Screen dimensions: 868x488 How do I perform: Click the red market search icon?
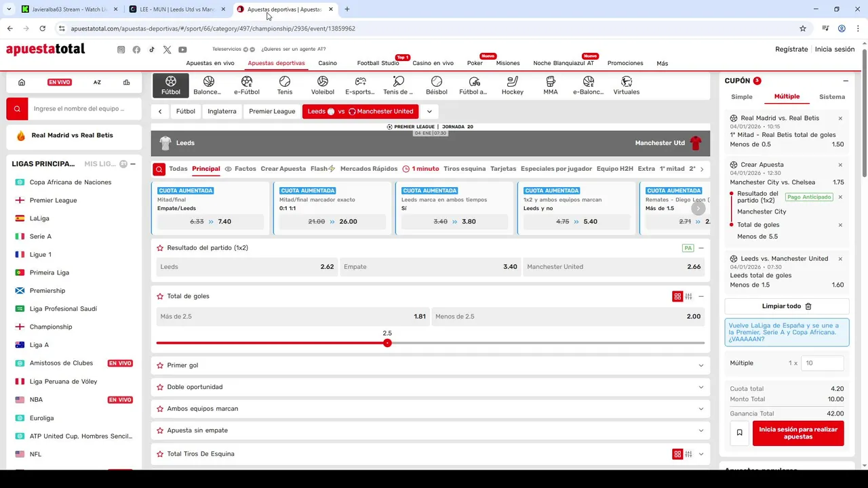coord(159,169)
